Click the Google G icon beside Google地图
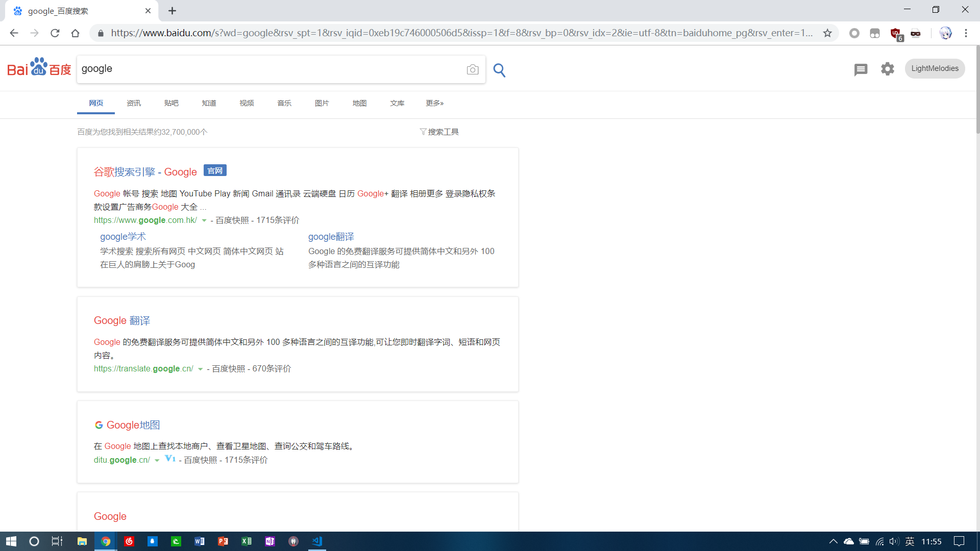Screen dimensions: 980x551 [99, 424]
